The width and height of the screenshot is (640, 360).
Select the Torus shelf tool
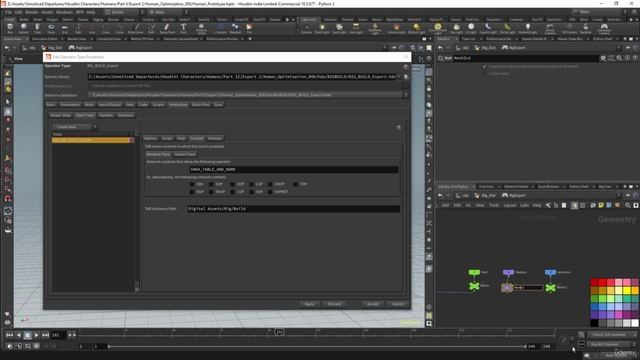(x=51, y=29)
